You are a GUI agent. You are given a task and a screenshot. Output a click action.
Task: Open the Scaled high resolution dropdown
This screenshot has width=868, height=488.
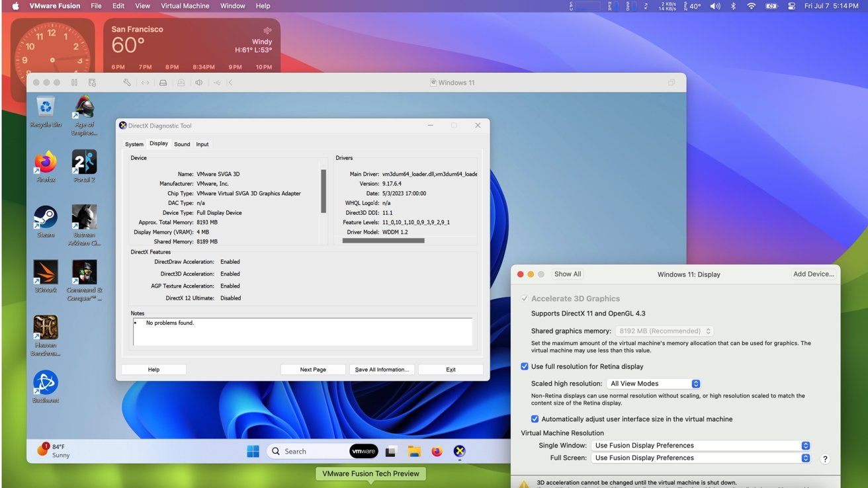click(x=653, y=384)
